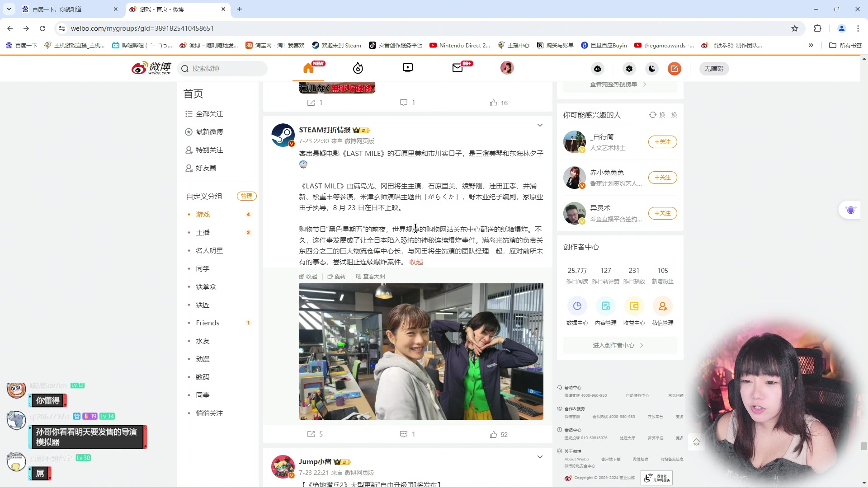The width and height of the screenshot is (868, 488).
Task: Expand the STEAM打折情报 post options chevron
Action: coord(541,125)
